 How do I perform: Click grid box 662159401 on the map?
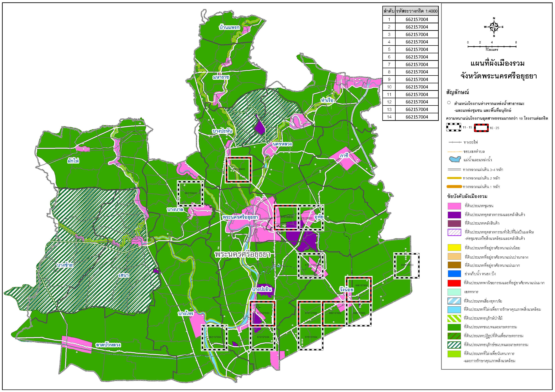(x=190, y=193)
